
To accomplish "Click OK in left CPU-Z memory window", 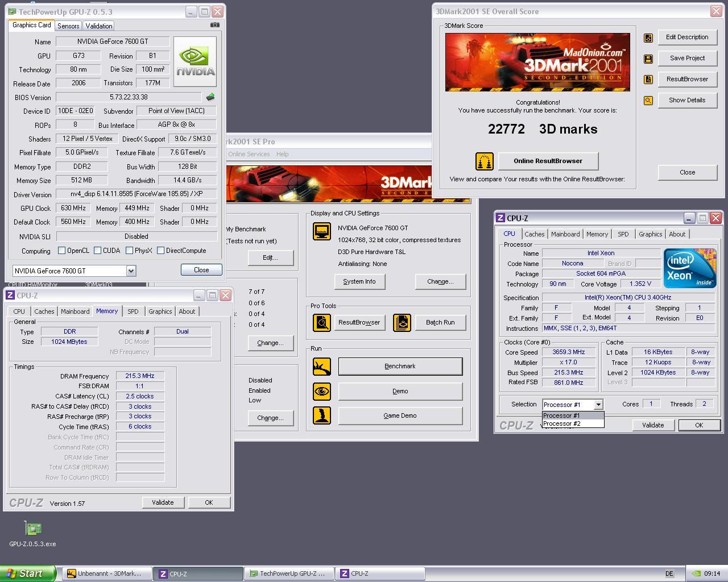I will (x=209, y=502).
